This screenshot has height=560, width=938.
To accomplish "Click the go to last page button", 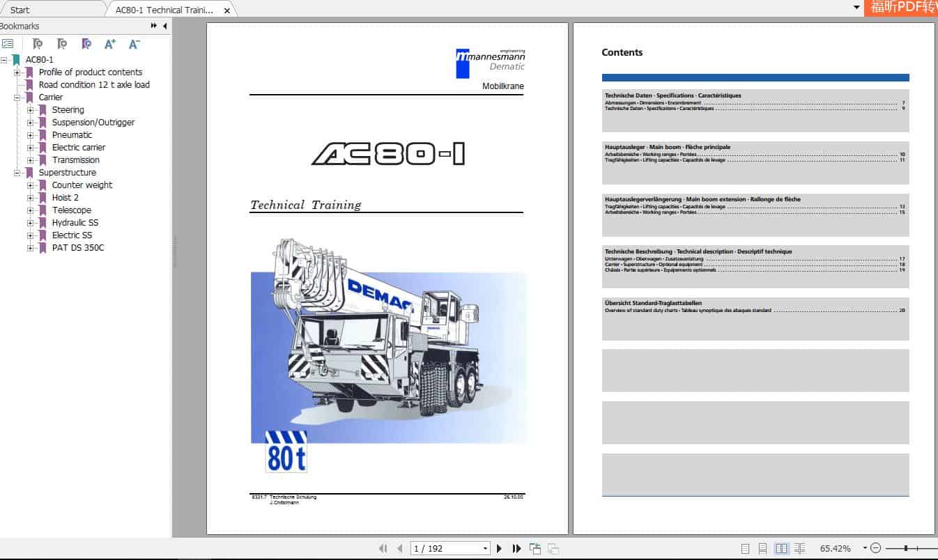I will [x=516, y=548].
